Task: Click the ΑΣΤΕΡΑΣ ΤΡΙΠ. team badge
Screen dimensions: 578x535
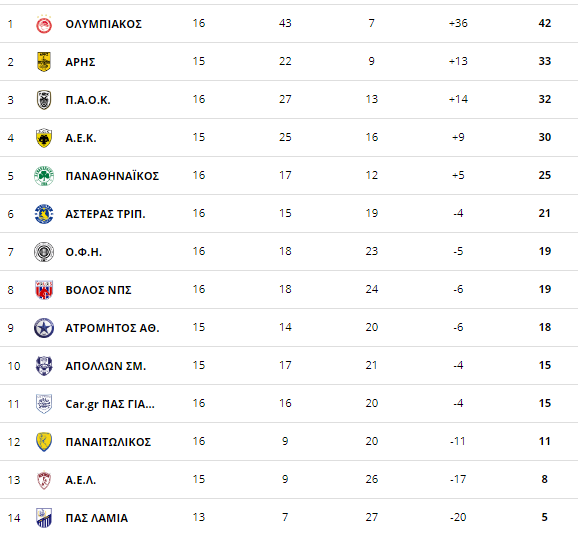Action: click(x=44, y=214)
